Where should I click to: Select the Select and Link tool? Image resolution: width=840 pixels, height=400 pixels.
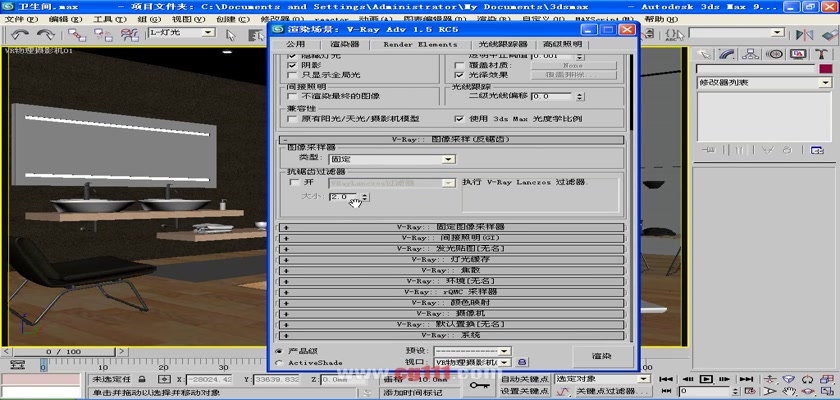click(x=77, y=35)
